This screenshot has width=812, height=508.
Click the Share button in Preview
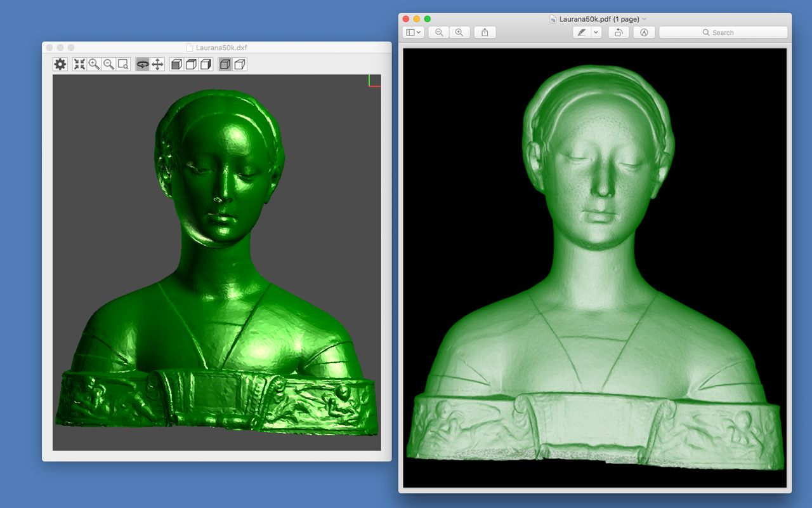coord(485,32)
